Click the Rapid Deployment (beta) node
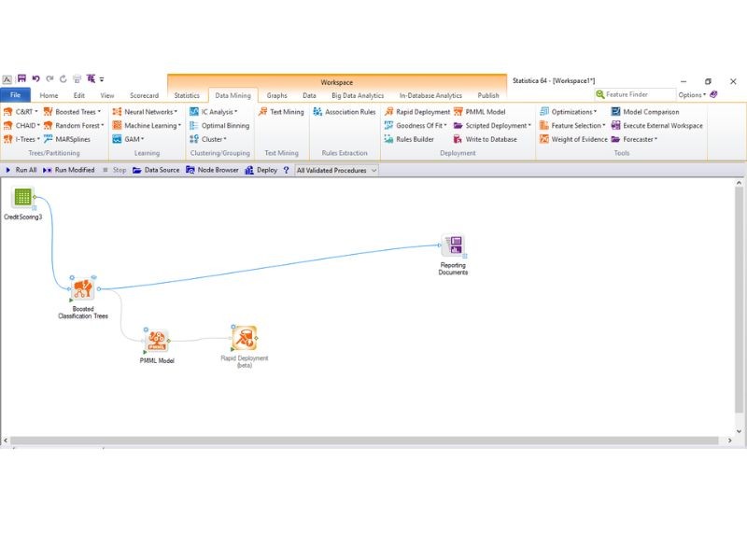The image size is (747, 560). point(245,338)
